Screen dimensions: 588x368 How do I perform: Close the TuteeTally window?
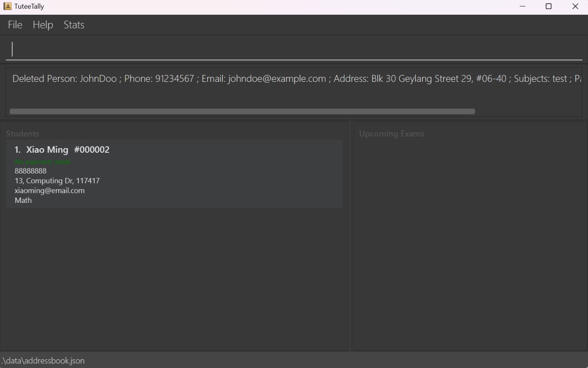tap(575, 6)
